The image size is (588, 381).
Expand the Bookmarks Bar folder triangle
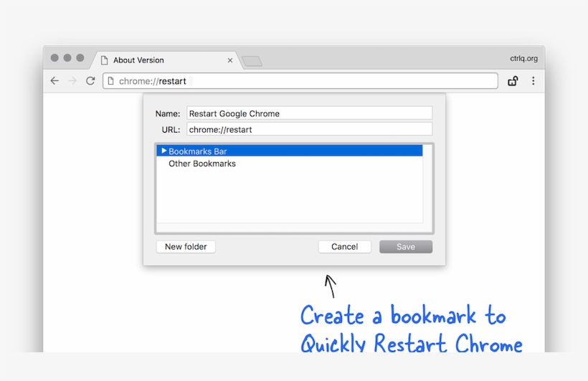[163, 151]
